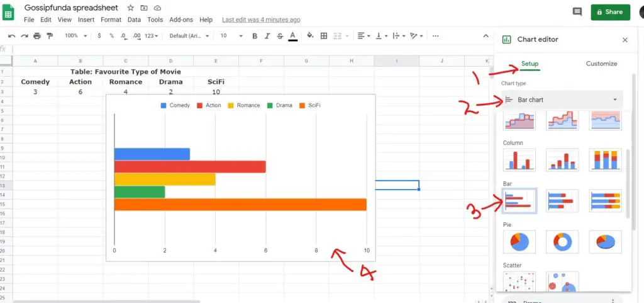Viewport: 644px width, 303px height.
Task: Open the Bar chart type dropdown
Action: [x=561, y=100]
